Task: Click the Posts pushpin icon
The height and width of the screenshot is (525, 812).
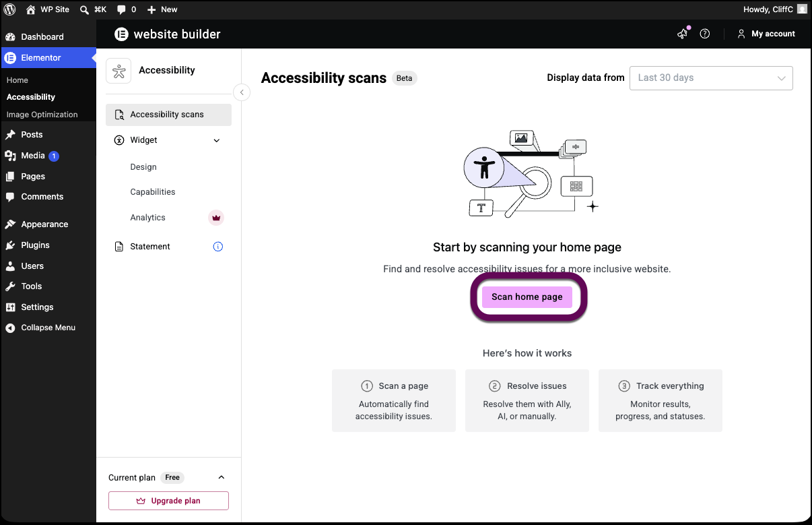Action: [x=10, y=135]
